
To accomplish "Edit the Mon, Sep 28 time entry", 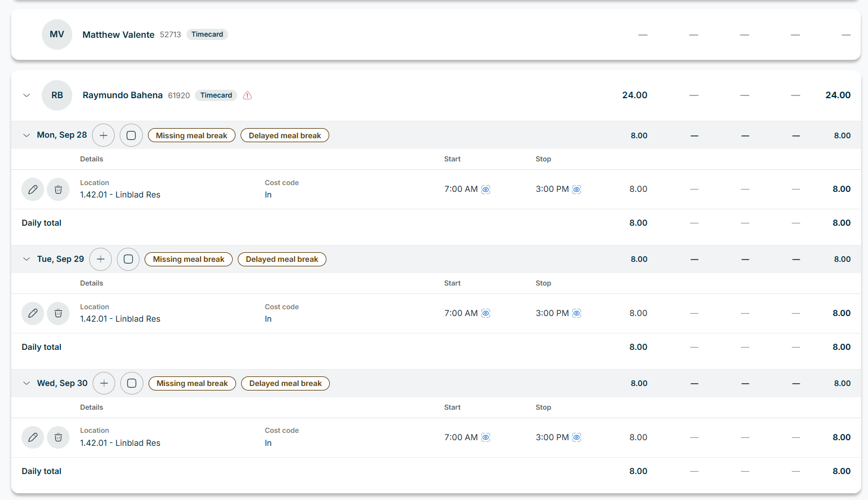I will pyautogui.click(x=33, y=190).
